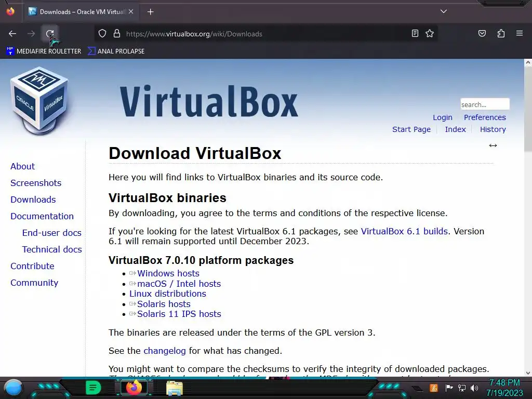Click the Firefox icon beside the tab strip
The height and width of the screenshot is (399, 532).
pyautogui.click(x=10, y=11)
